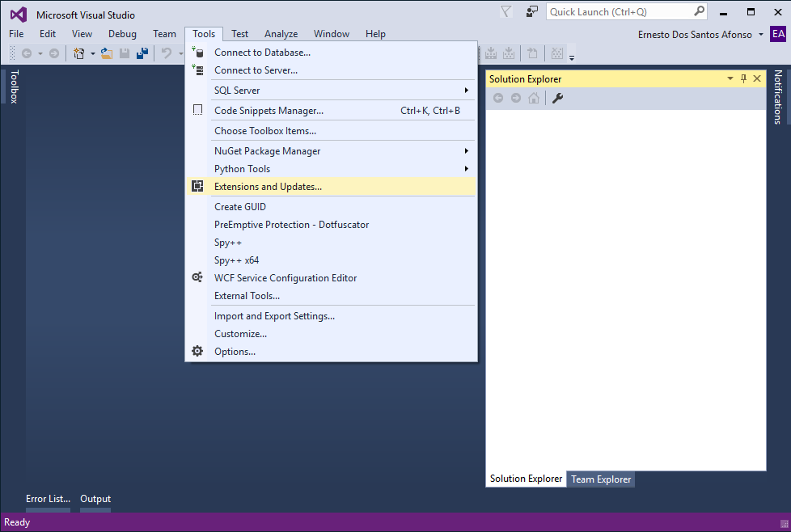Click the Options gear icon in the Tools menu
Image resolution: width=791 pixels, height=532 pixels.
[x=197, y=351]
